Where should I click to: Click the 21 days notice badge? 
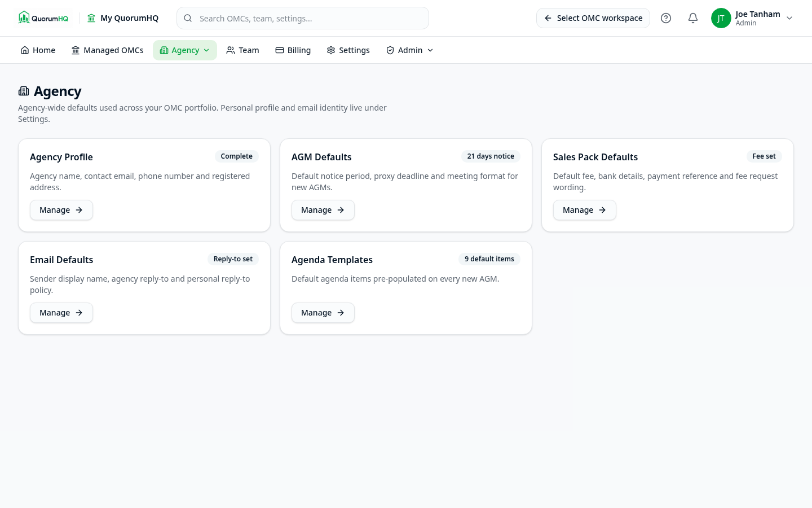pos(491,156)
